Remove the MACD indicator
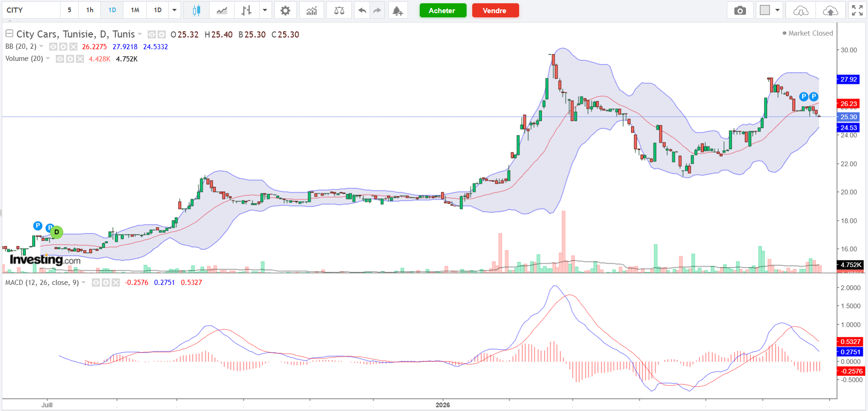The height and width of the screenshot is (411, 868). [116, 283]
